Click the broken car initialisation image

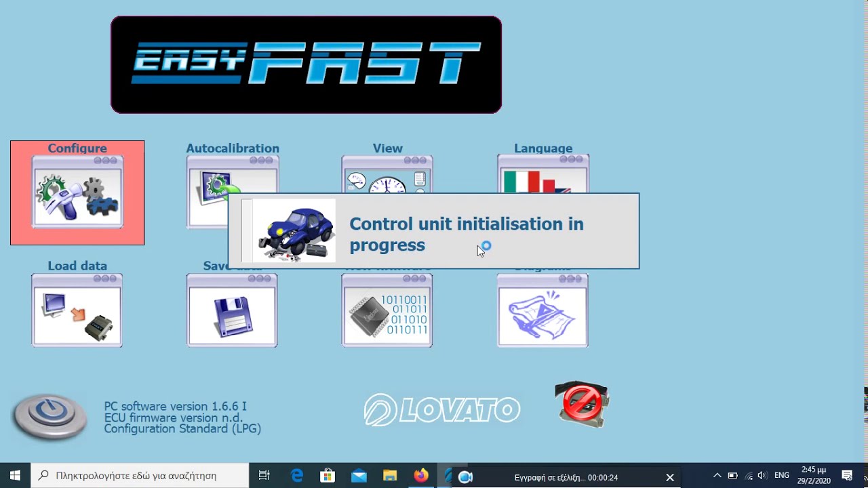tap(294, 230)
